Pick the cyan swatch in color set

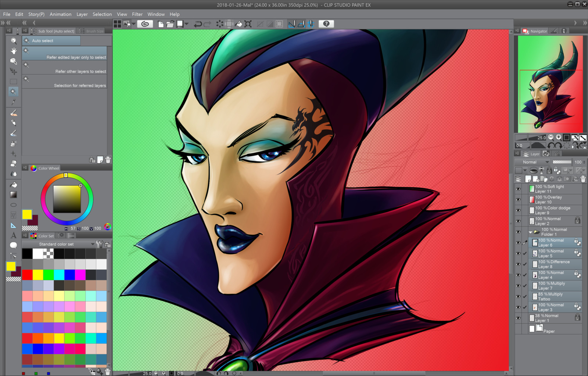59,275
